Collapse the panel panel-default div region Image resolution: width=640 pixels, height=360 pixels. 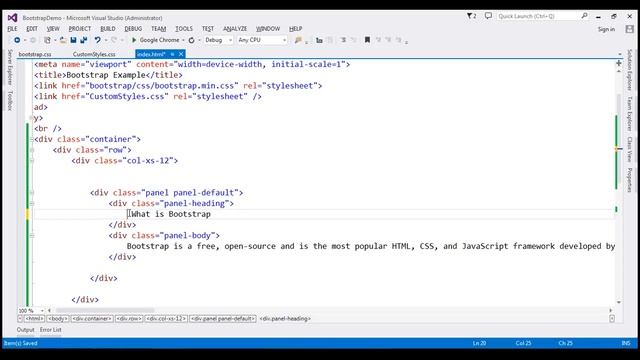[32, 193]
